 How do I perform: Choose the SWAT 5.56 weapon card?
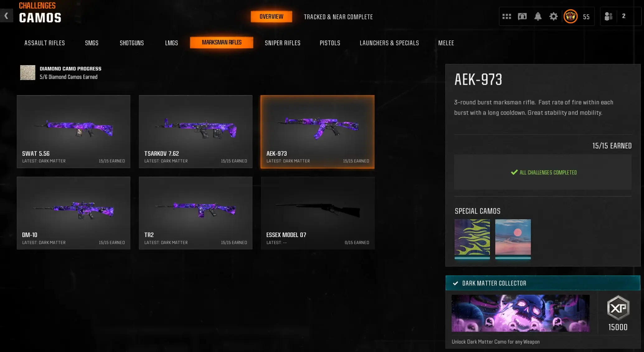pyautogui.click(x=73, y=131)
